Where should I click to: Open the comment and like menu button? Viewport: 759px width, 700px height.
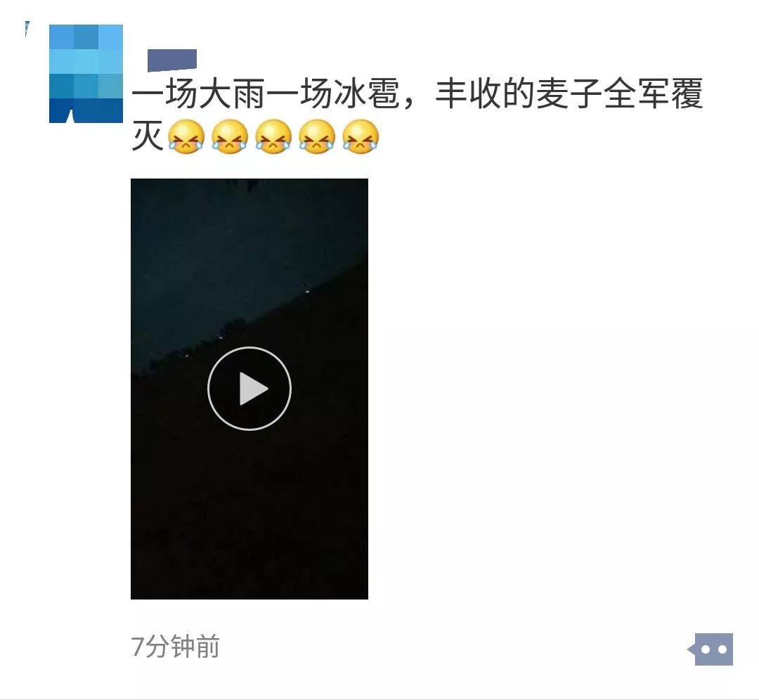711,649
